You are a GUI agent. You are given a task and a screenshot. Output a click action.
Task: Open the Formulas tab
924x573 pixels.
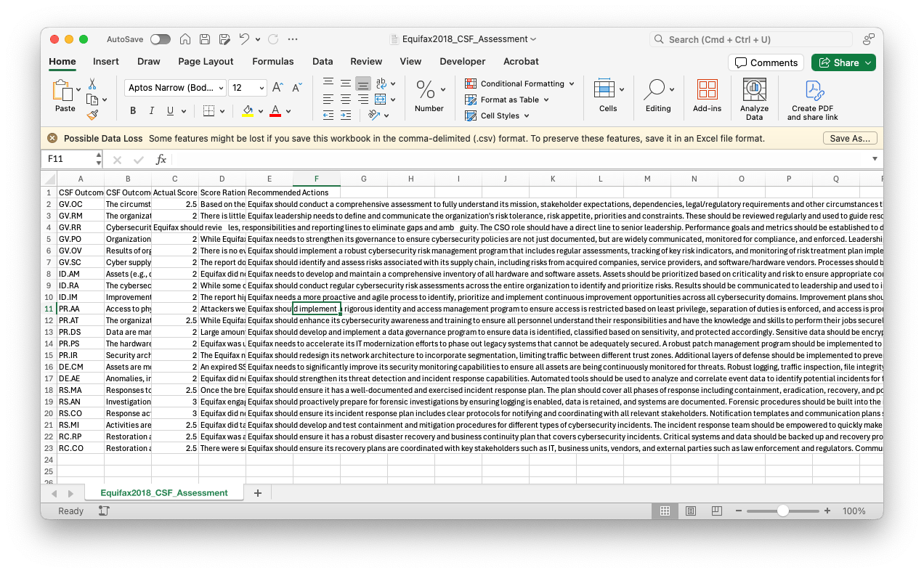273,62
